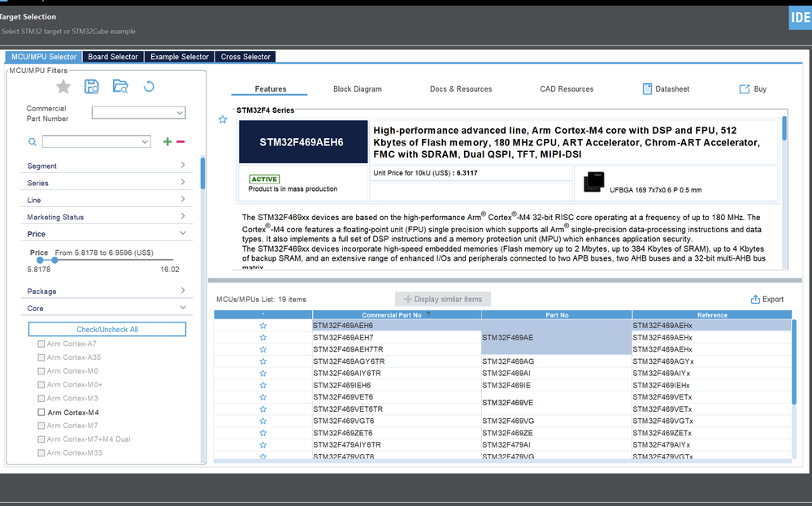812x506 pixels.
Task: Favorite STM32F4 Series star beside description
Action: tap(223, 119)
